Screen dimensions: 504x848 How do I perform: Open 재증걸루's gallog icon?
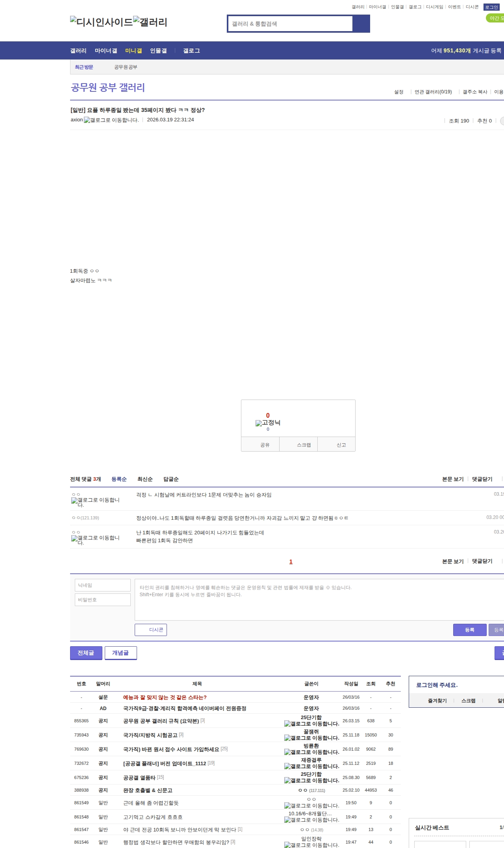click(x=311, y=766)
